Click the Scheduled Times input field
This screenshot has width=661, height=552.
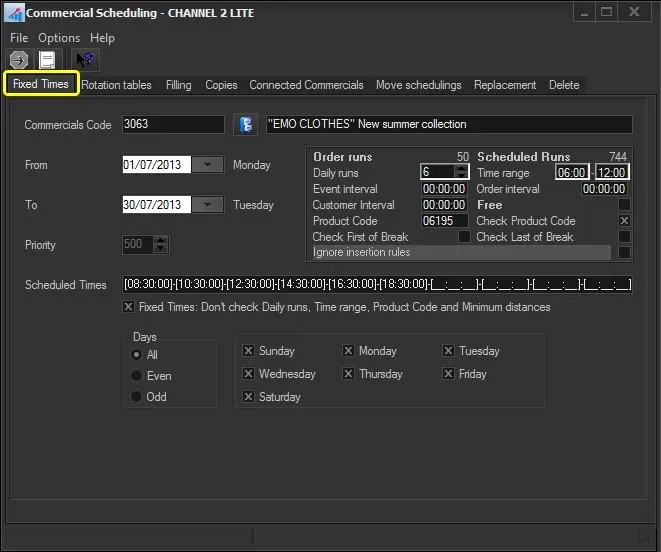[x=377, y=285]
